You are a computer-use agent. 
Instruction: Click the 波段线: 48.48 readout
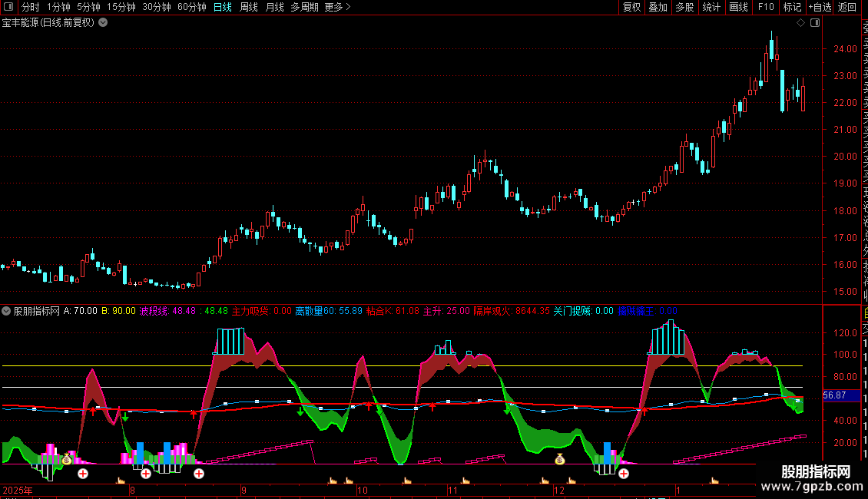(167, 311)
